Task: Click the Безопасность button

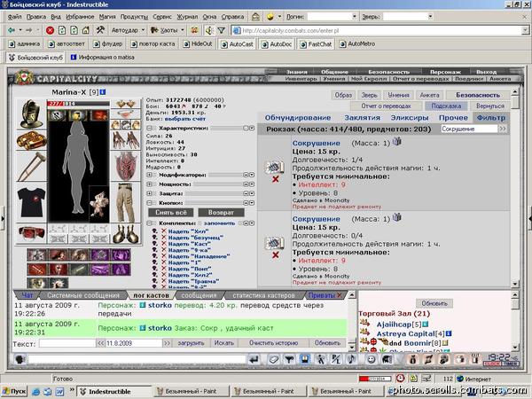Action: [x=478, y=95]
